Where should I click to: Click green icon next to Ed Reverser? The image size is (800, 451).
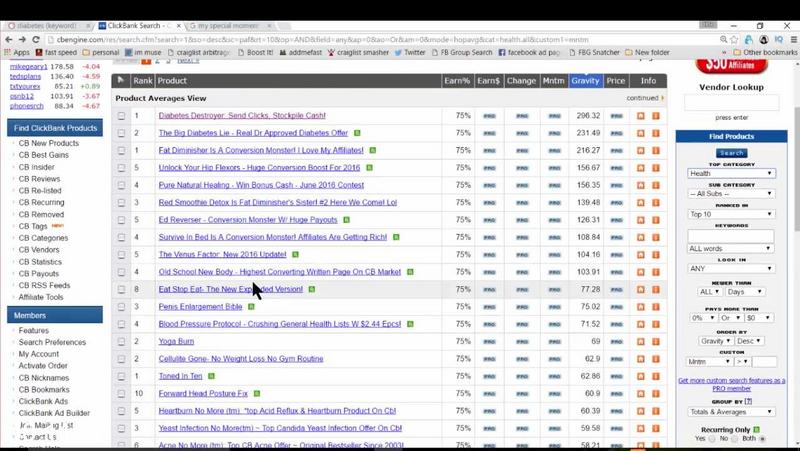[x=346, y=220]
